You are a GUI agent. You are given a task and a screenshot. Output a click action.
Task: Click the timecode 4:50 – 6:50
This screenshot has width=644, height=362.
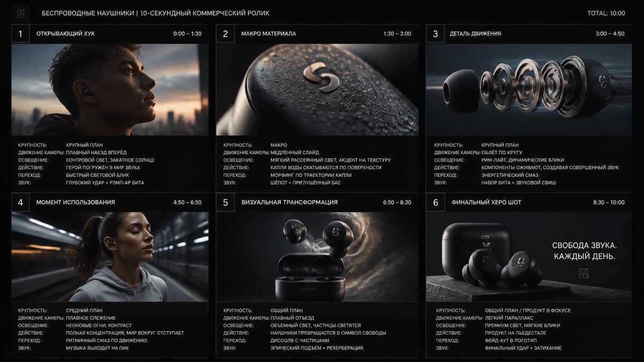pyautogui.click(x=187, y=202)
